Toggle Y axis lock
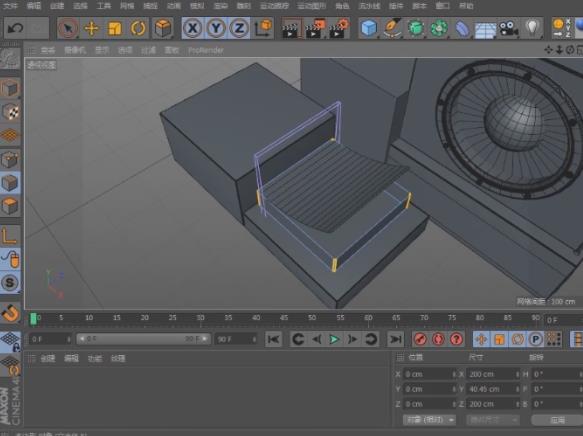The image size is (583, 436). (216, 28)
